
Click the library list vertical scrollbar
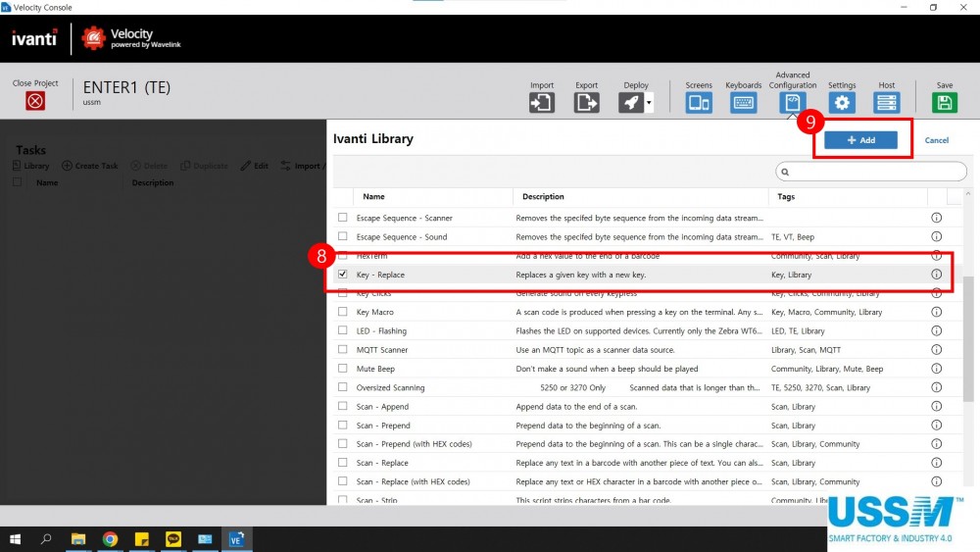pyautogui.click(x=968, y=338)
